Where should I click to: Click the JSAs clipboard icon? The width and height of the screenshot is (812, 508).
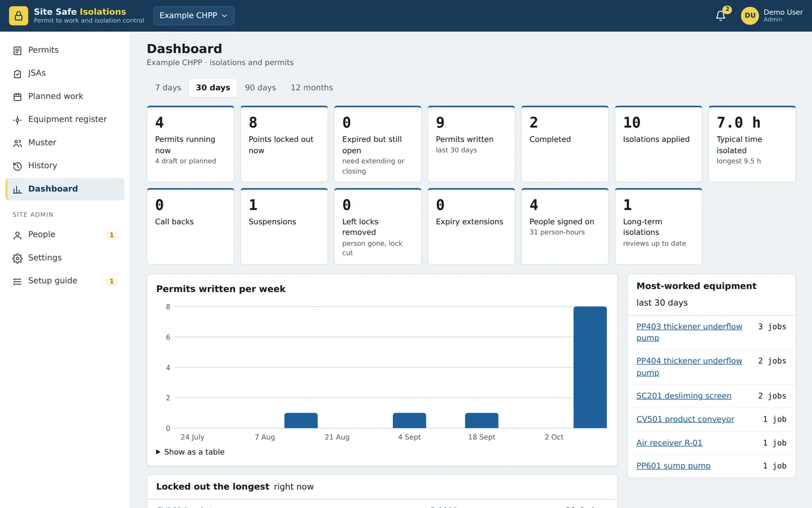17,74
